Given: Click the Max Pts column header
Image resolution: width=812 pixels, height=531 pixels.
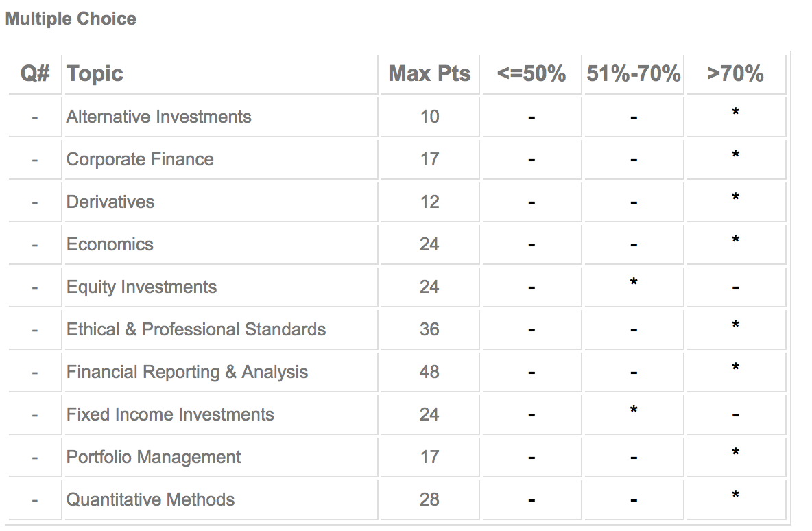Looking at the screenshot, I should (x=429, y=73).
